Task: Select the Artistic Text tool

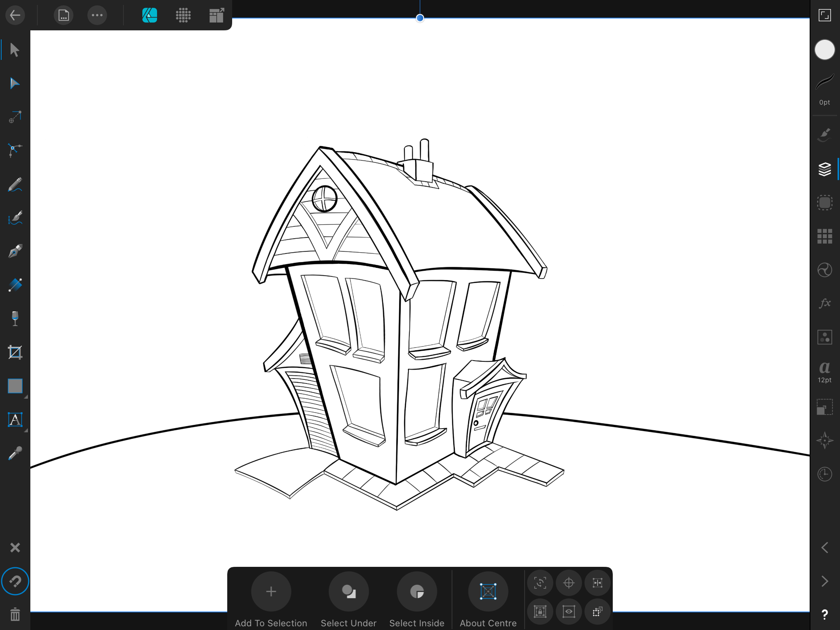Action: (15, 420)
